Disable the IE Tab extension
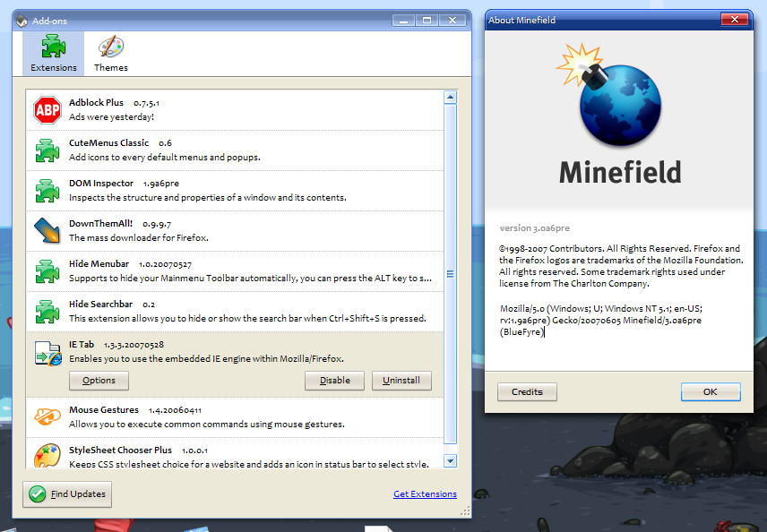 point(334,381)
